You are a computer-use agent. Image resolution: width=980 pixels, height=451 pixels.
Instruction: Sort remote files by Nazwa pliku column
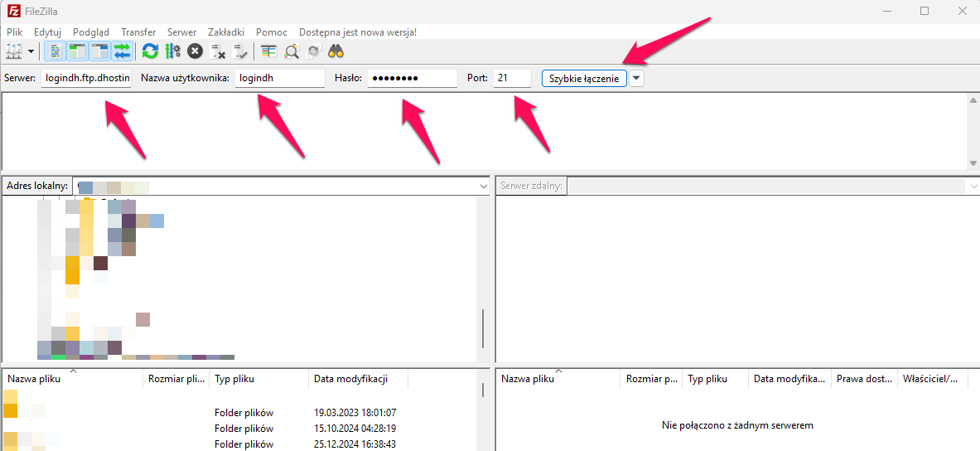[558, 379]
